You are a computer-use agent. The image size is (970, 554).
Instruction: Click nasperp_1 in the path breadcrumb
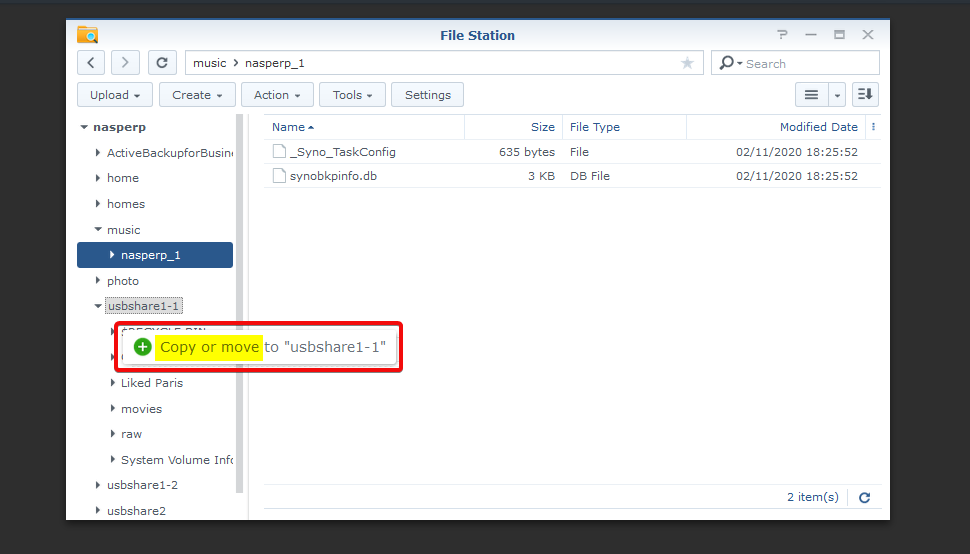tap(275, 63)
